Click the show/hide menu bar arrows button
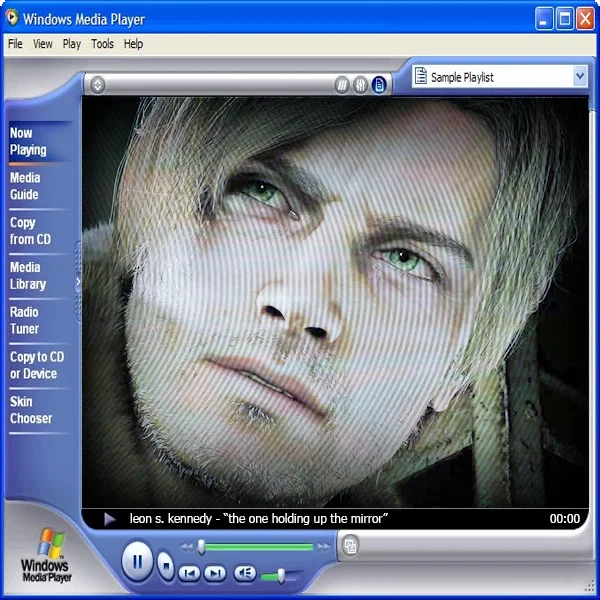 [x=98, y=85]
